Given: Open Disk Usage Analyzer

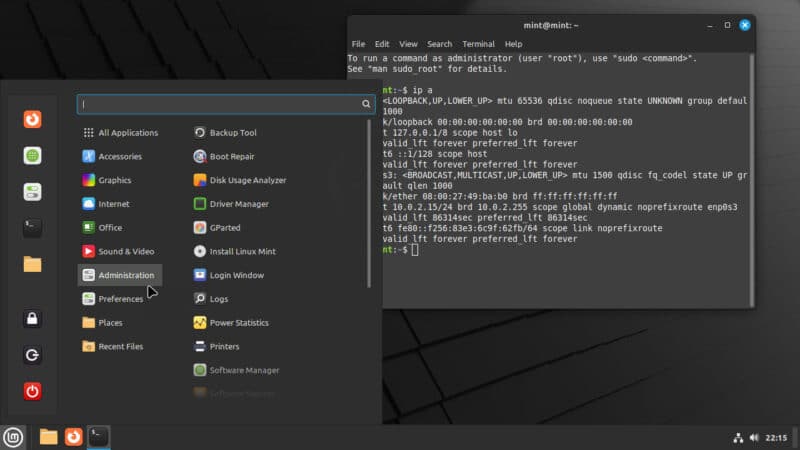Looking at the screenshot, I should (247, 180).
